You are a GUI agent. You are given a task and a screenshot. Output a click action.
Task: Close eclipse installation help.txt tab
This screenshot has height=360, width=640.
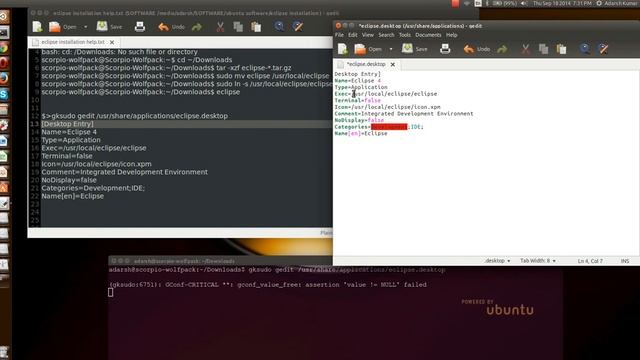[112, 42]
